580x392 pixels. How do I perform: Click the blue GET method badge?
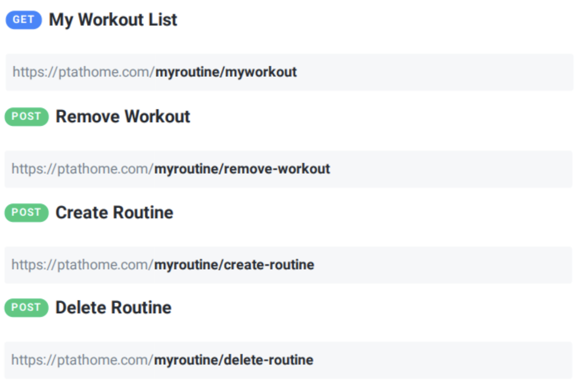(23, 20)
